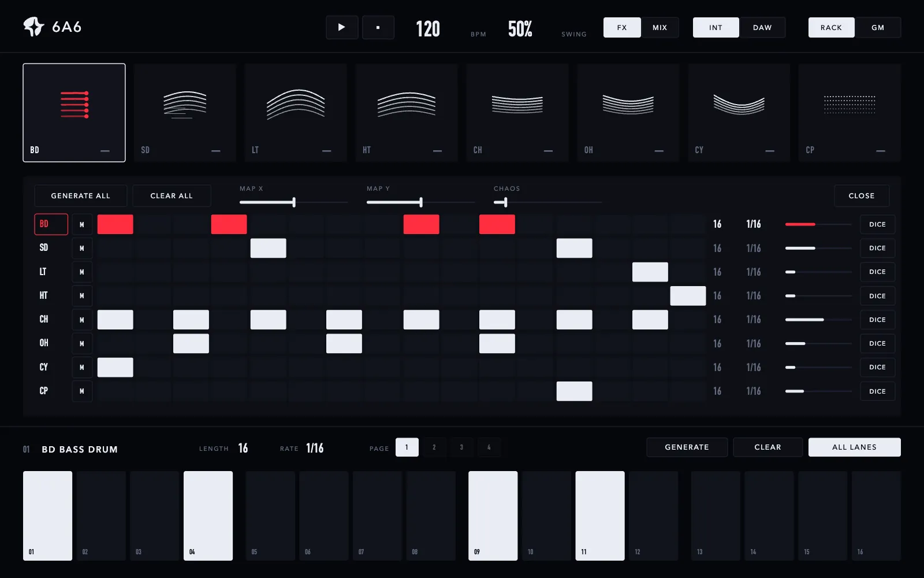The height and width of the screenshot is (578, 924).
Task: Adjust the MAP X slider handle
Action: click(x=294, y=202)
